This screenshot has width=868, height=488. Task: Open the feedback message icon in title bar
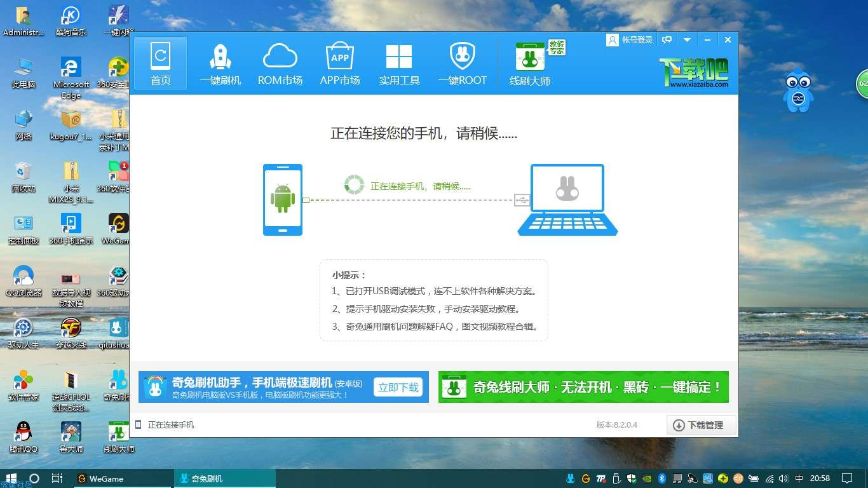click(x=667, y=39)
